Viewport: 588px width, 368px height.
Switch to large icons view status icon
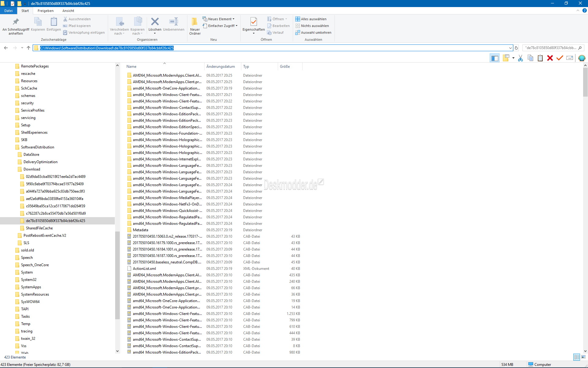pos(583,357)
